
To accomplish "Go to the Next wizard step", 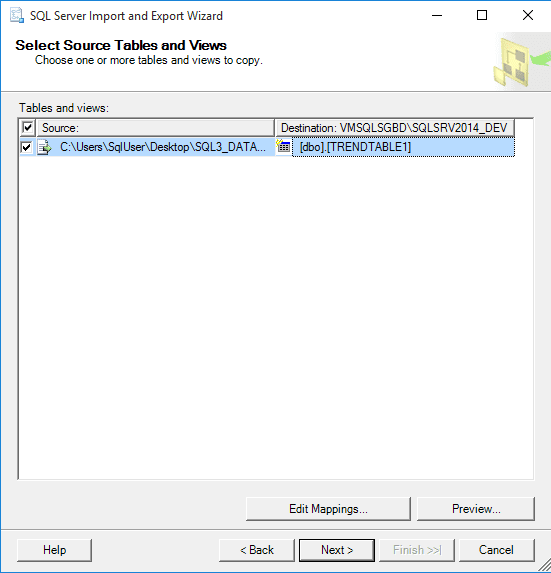I will coord(337,550).
